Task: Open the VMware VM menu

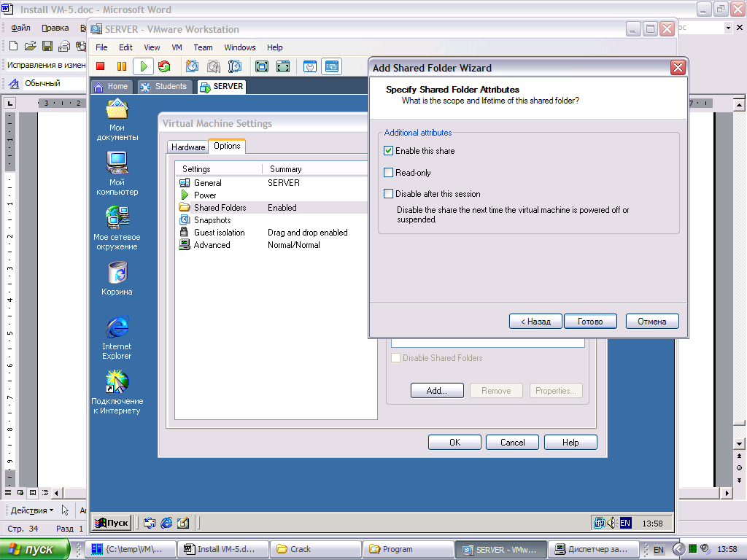Action: point(177,47)
